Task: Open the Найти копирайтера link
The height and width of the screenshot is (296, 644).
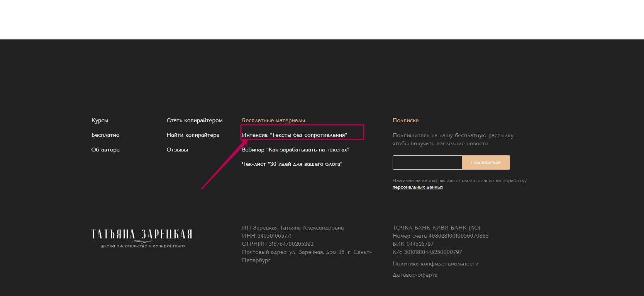Action: (193, 135)
